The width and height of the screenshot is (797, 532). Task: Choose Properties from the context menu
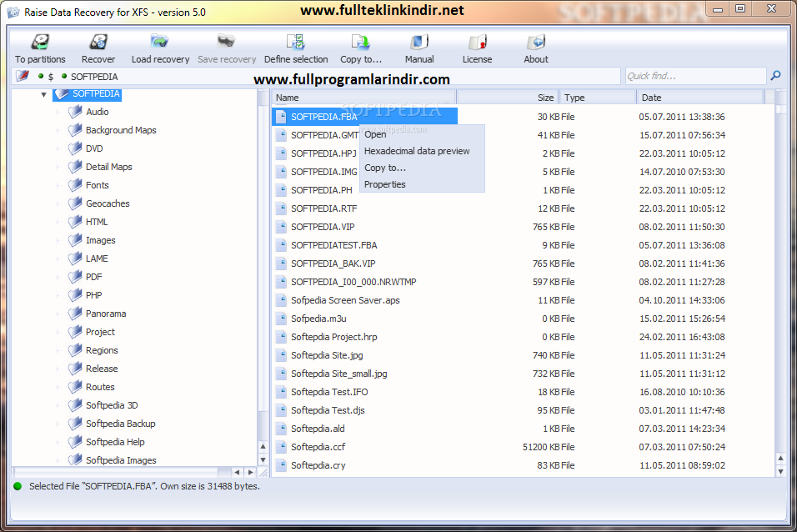point(384,184)
